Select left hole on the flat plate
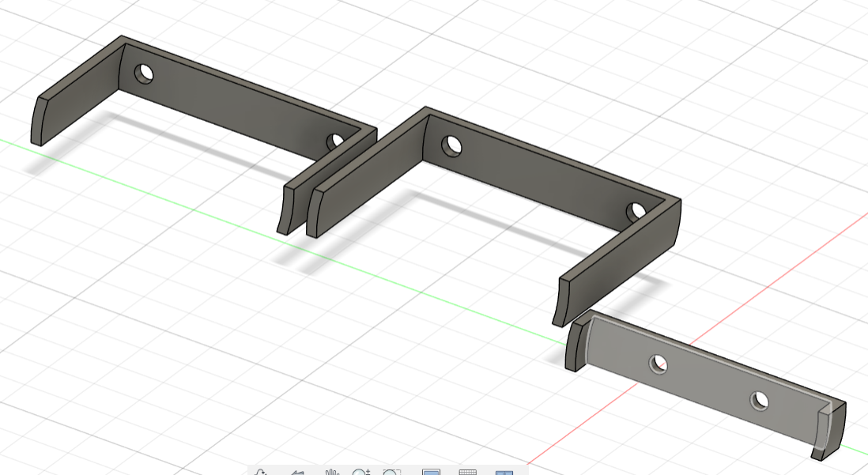Image resolution: width=868 pixels, height=475 pixels. coord(658,364)
